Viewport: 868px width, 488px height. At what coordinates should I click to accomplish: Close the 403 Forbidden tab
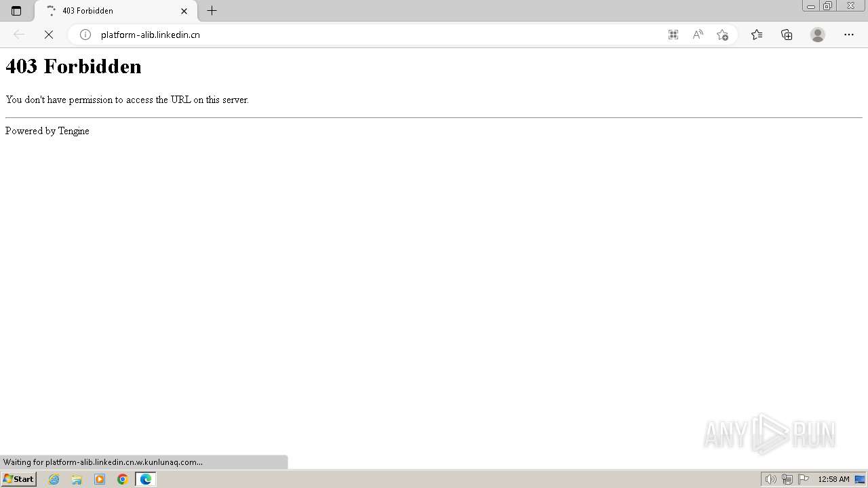[184, 11]
